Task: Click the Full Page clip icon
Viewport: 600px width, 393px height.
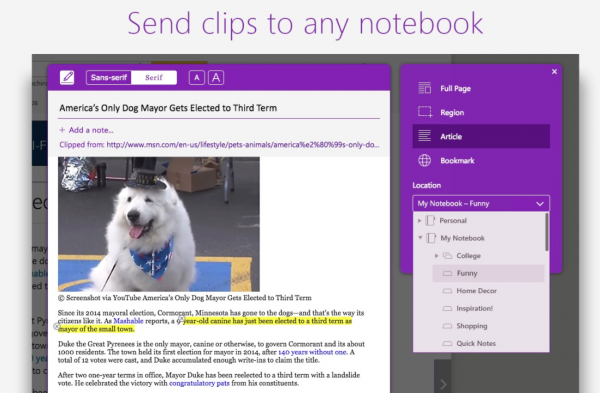Action: point(424,88)
